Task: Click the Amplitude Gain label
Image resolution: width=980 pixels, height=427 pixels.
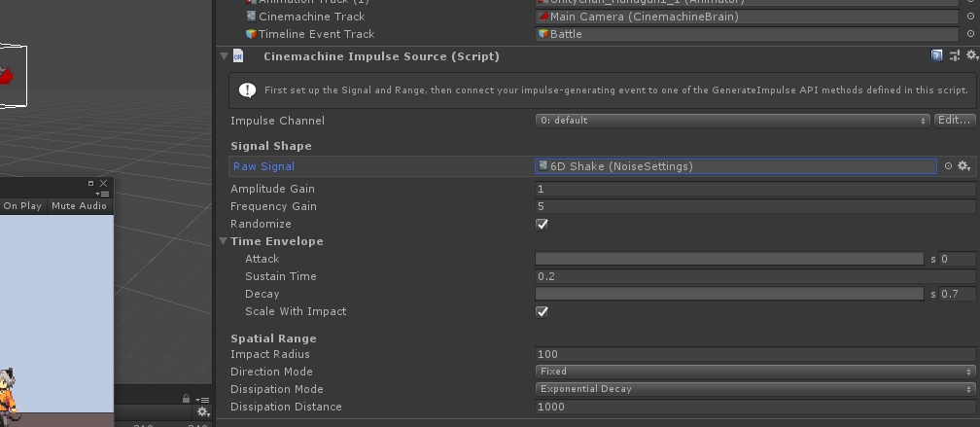Action: coord(272,189)
